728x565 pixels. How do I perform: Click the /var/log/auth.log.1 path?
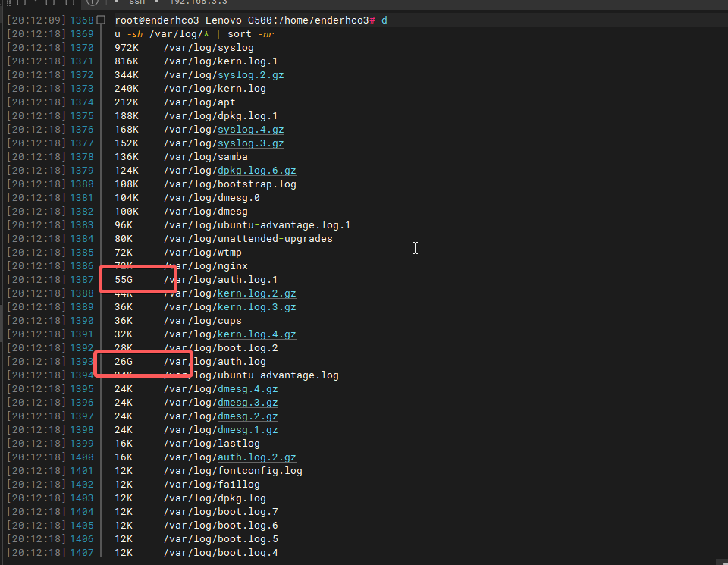[221, 280]
